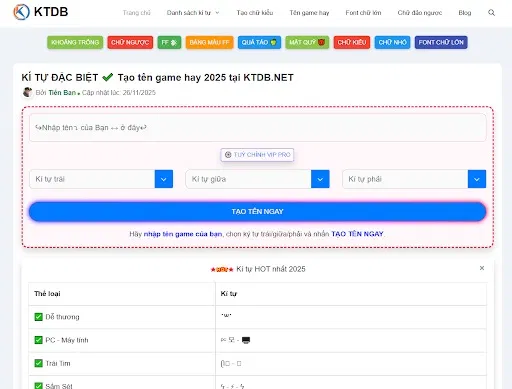The image size is (512, 389).
Task: Click the green checkmark beside Trái Tim
Action: [x=38, y=363]
